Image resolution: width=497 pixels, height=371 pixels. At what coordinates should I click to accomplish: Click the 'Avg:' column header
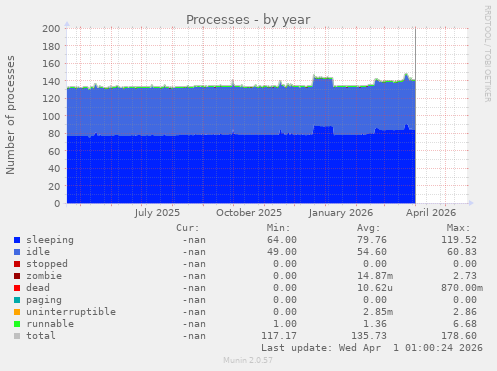point(369,228)
